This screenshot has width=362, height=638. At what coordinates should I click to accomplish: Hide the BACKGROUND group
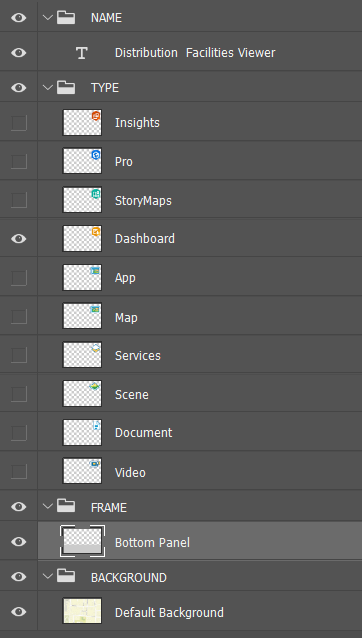point(19,577)
